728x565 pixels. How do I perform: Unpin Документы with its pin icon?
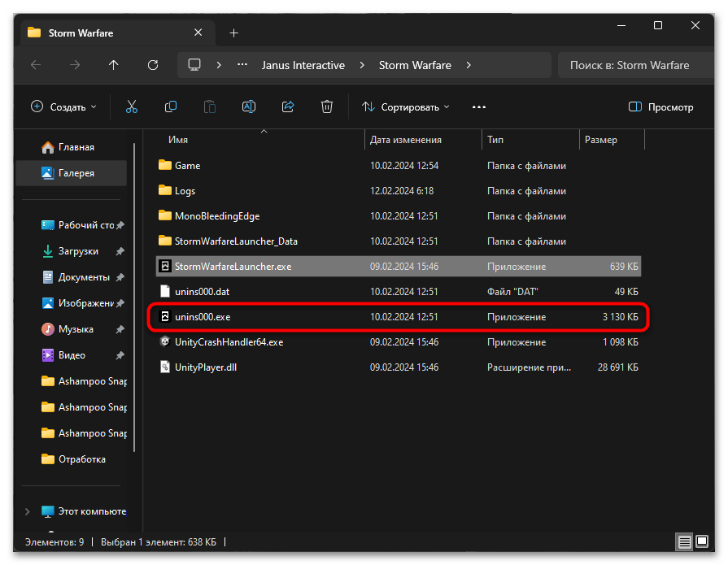[x=120, y=277]
